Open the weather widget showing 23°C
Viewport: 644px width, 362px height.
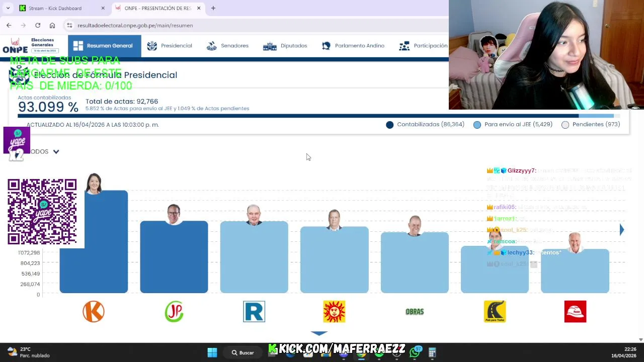tap(29, 352)
